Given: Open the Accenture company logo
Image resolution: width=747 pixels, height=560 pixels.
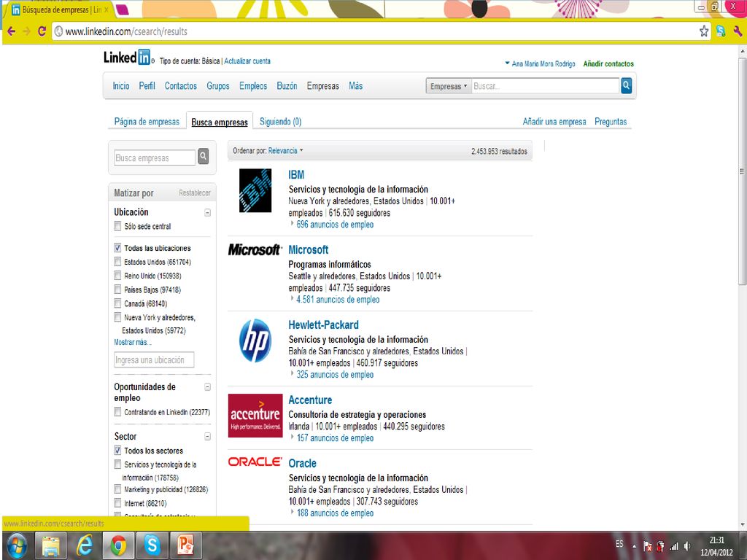Looking at the screenshot, I should [x=255, y=415].
